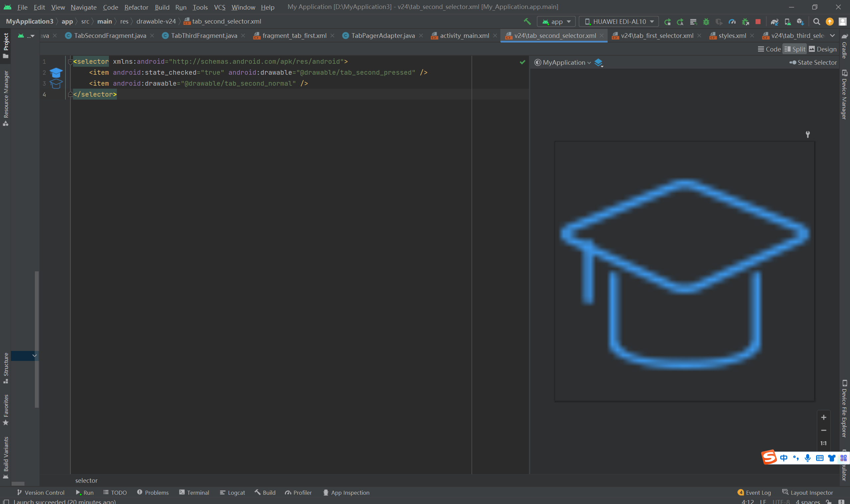This screenshot has height=504, width=850.
Task: Click the red Stop app button
Action: pyautogui.click(x=758, y=21)
